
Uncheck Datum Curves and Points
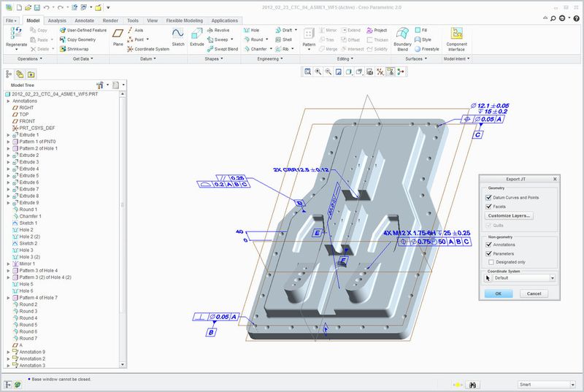(x=488, y=197)
